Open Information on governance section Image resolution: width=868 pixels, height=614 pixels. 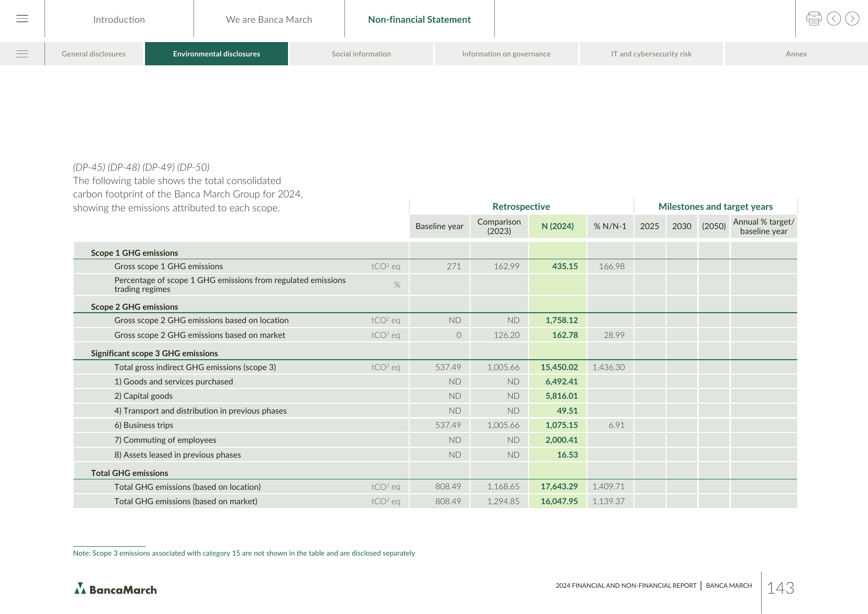[x=506, y=54]
